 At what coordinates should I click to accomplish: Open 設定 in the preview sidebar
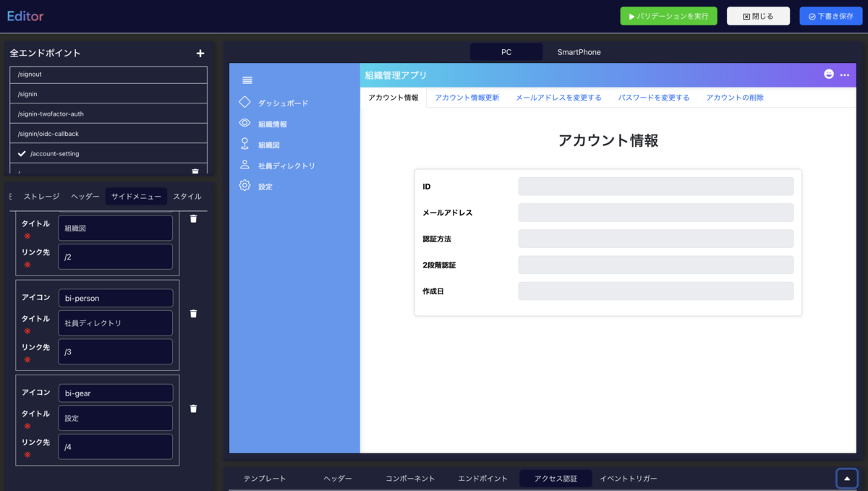tap(265, 187)
